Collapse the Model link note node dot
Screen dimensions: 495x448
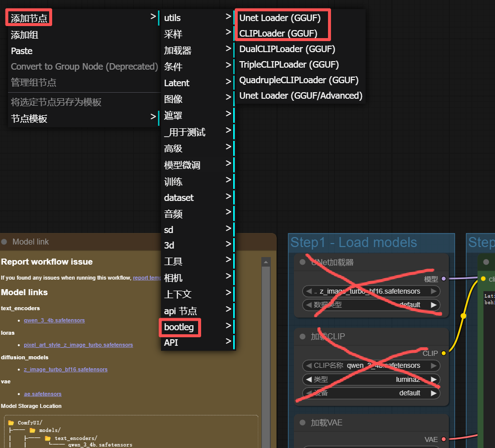click(x=5, y=242)
